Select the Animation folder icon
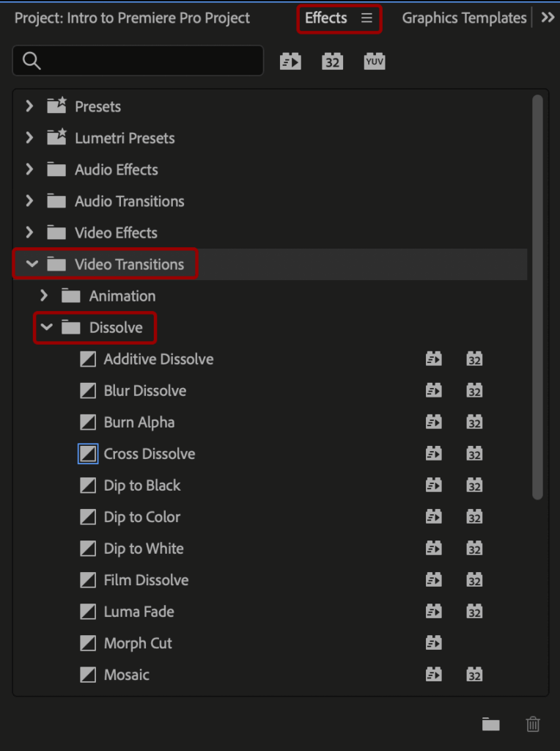The width and height of the screenshot is (560, 751). 71,296
